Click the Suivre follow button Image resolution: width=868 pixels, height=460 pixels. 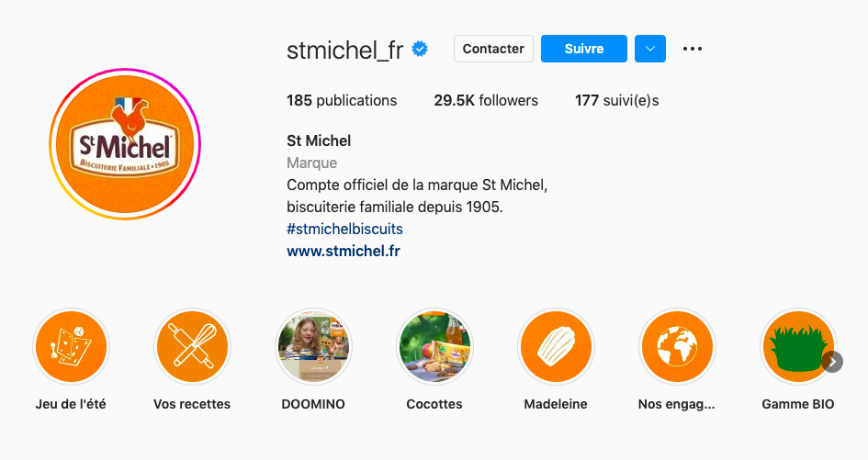coord(583,49)
